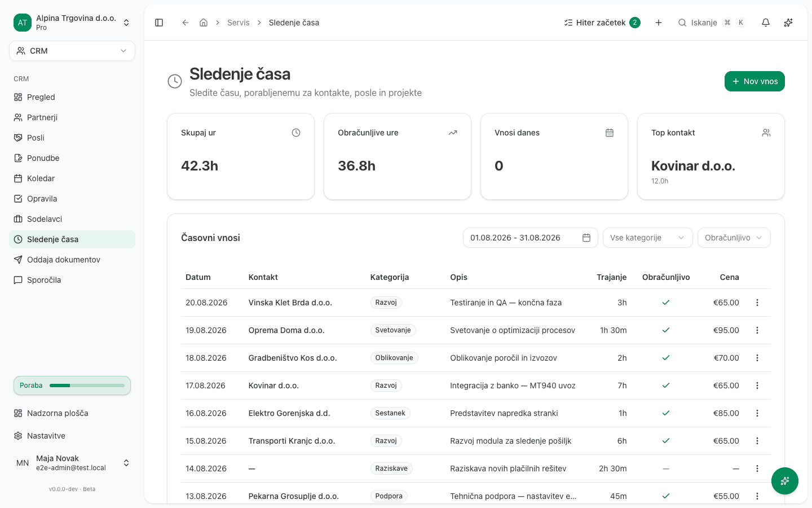Go to Posli in sidebar
This screenshot has width=812, height=508.
pyautogui.click(x=72, y=138)
